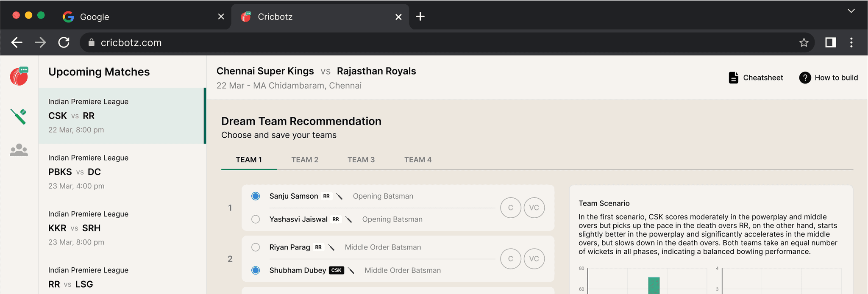
Task: Click the bat icon next to Yashasvi Jaiswal
Action: (348, 219)
